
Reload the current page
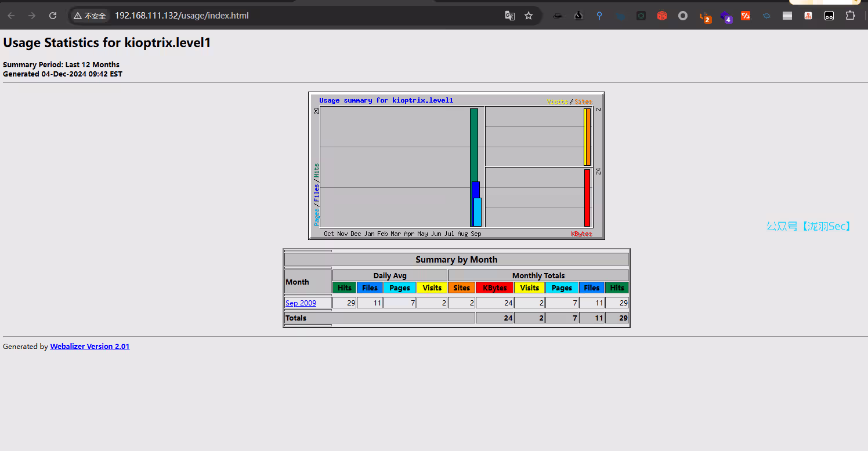tap(53, 16)
